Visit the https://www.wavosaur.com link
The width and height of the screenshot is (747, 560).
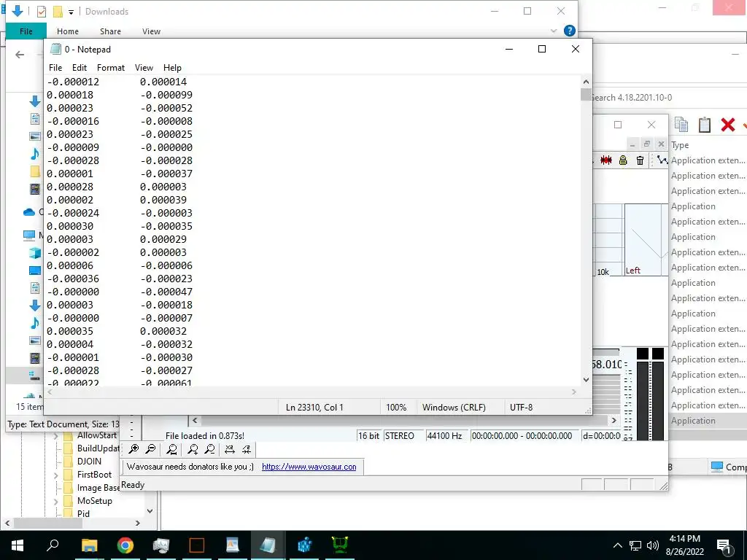[x=309, y=467]
